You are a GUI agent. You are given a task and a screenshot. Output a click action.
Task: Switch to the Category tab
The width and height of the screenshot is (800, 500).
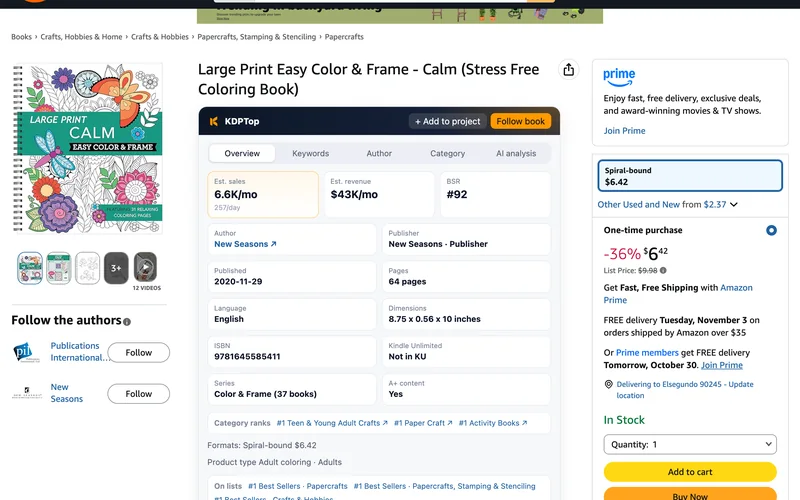click(x=447, y=154)
